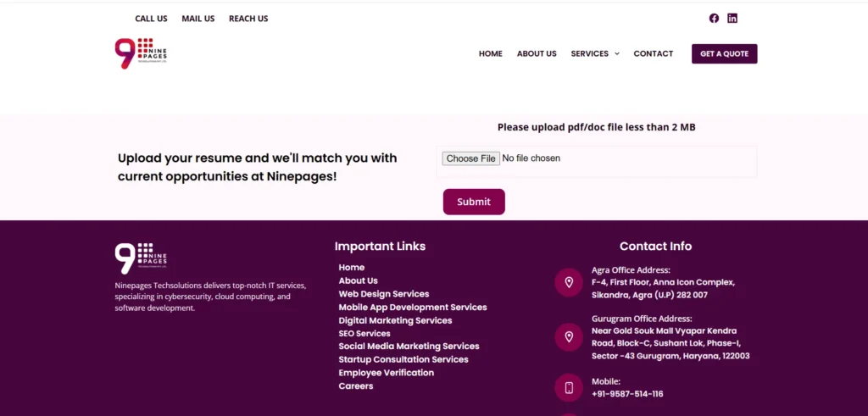Open the Services menu item
The width and height of the screenshot is (868, 416).
point(590,53)
